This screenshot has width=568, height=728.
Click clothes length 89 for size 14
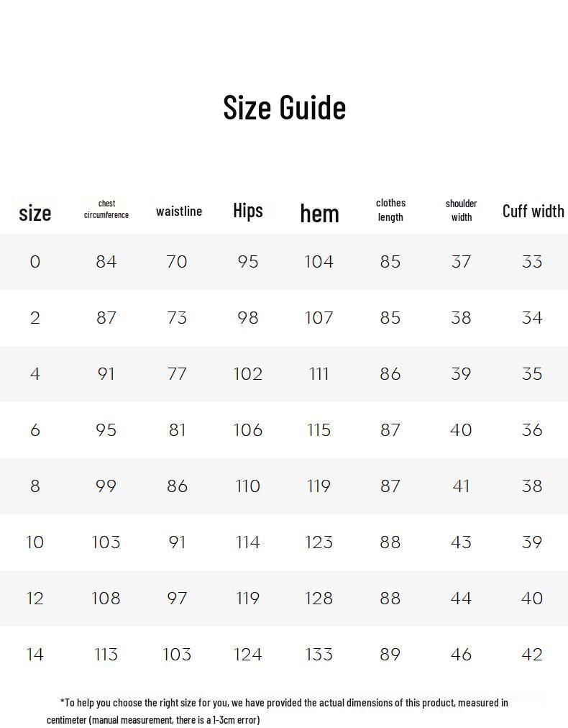pyautogui.click(x=390, y=655)
